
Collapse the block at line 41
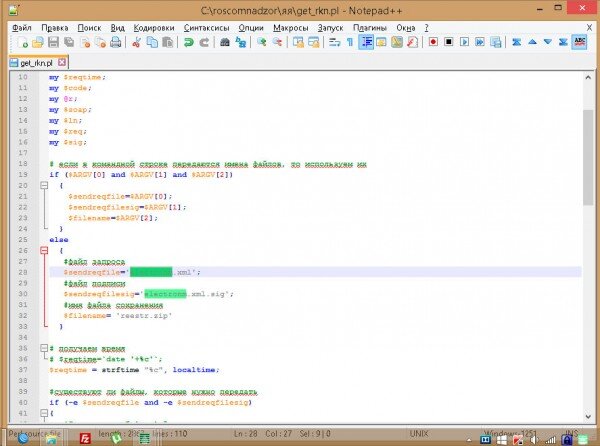point(44,413)
